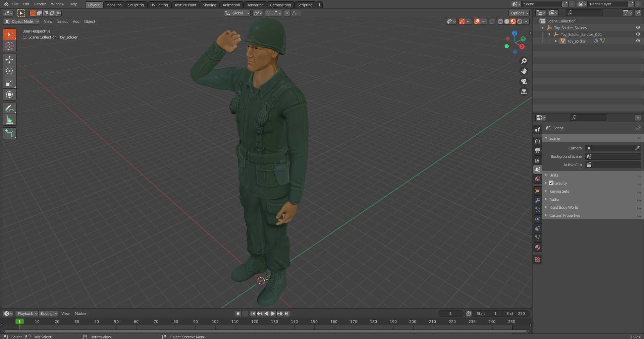Open the Object Data mesh properties tab
Image resolution: width=644 pixels, height=339 pixels.
pyautogui.click(x=538, y=238)
